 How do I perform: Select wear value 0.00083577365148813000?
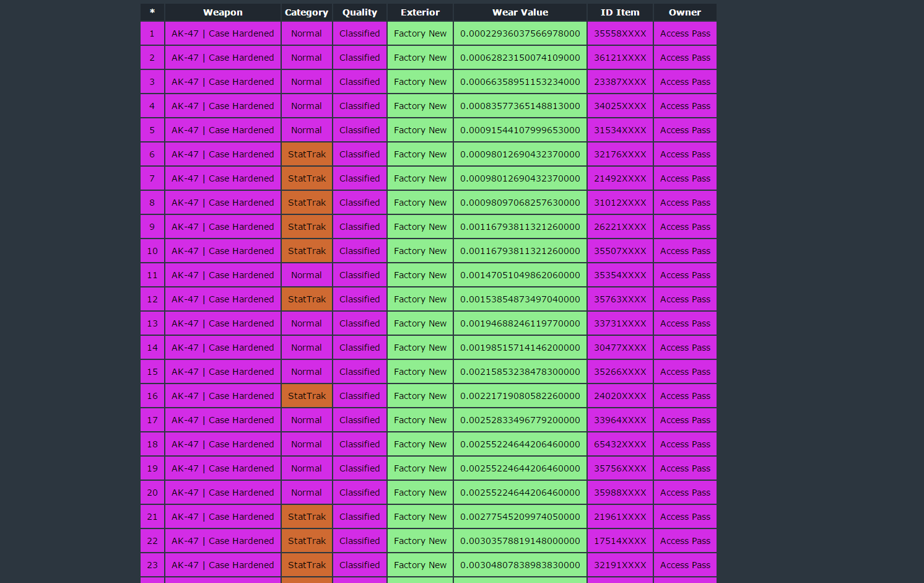(520, 106)
